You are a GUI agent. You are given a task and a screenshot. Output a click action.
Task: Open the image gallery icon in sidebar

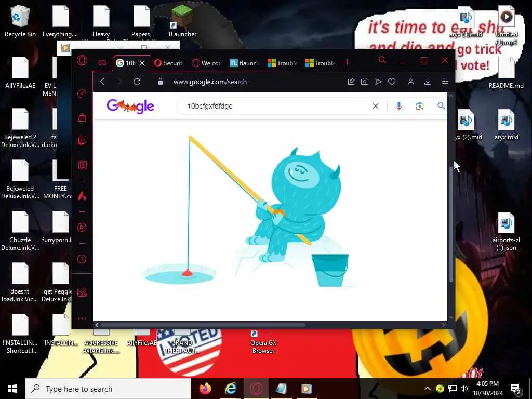pyautogui.click(x=82, y=292)
